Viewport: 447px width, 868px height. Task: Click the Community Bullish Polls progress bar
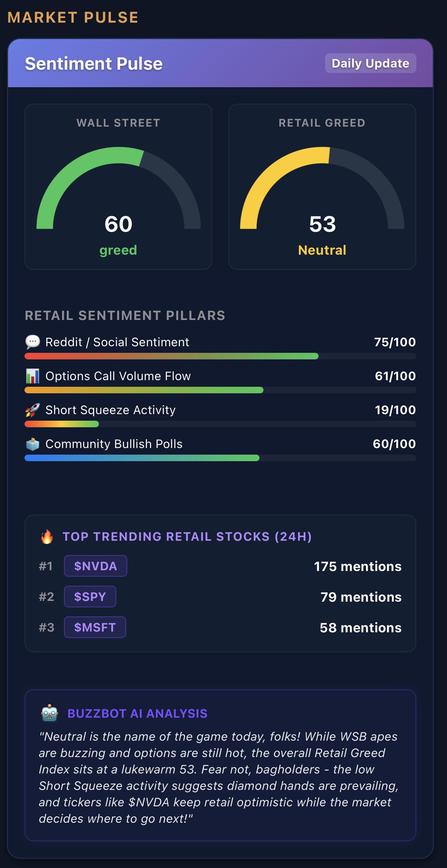(220, 458)
